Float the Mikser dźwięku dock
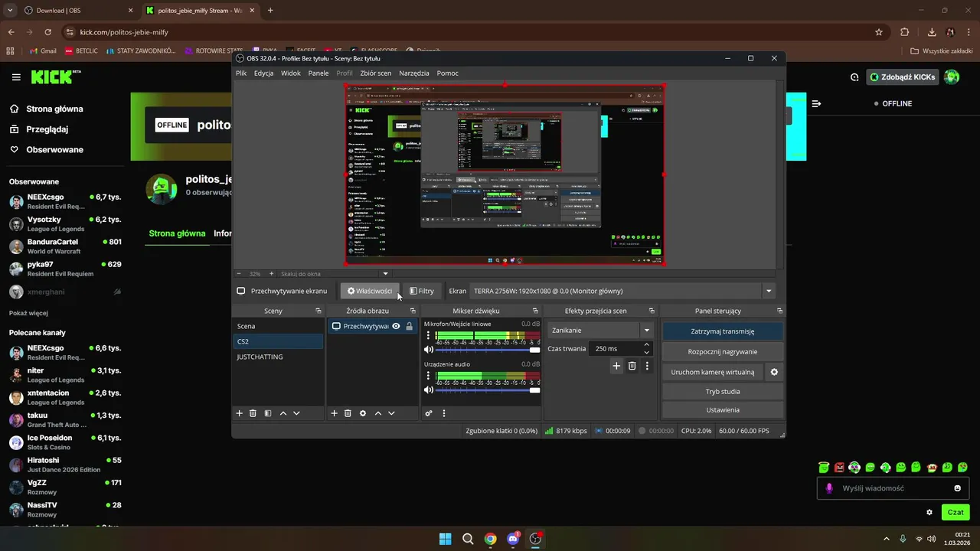The height and width of the screenshot is (551, 980). coord(535,311)
